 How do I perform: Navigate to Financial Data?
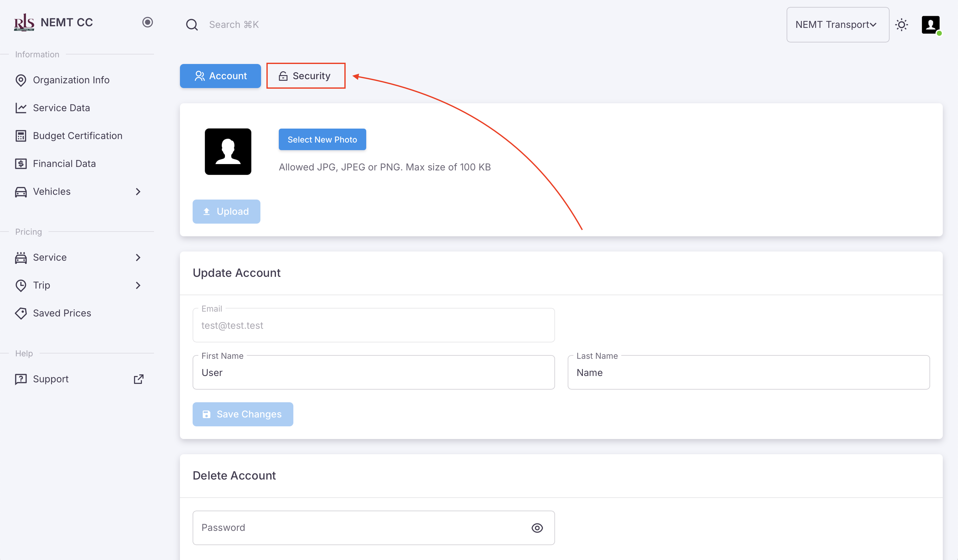coord(64,163)
